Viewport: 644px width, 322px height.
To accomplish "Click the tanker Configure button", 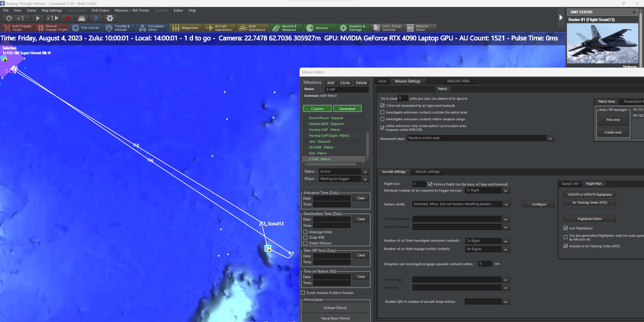I will click(539, 204).
